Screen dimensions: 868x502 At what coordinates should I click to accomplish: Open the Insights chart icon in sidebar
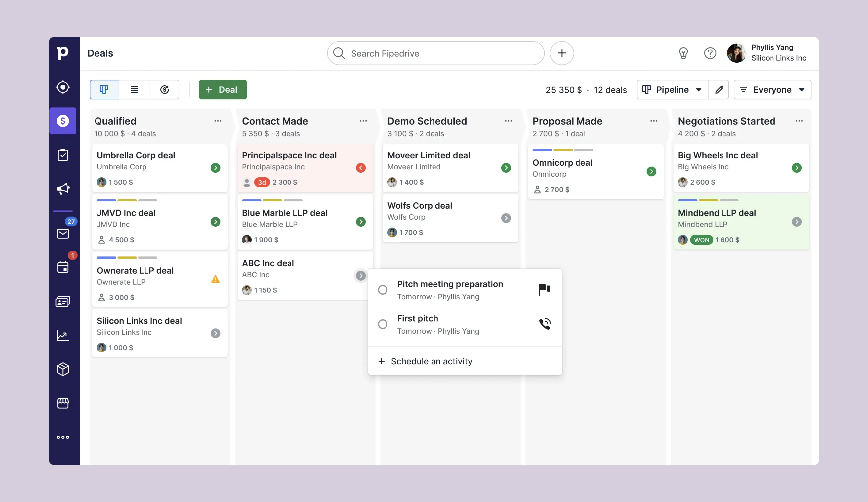tap(63, 335)
